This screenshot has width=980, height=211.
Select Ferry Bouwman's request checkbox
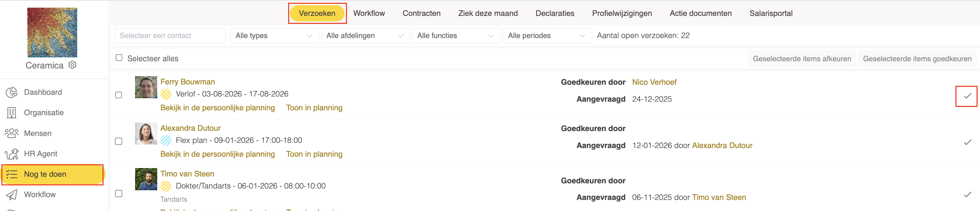coord(119,95)
